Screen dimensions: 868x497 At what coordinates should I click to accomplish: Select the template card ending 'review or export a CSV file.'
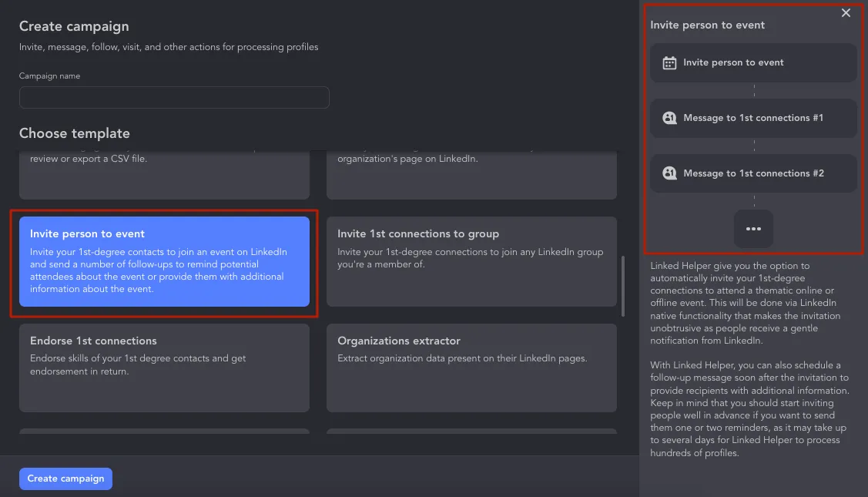[x=164, y=175]
